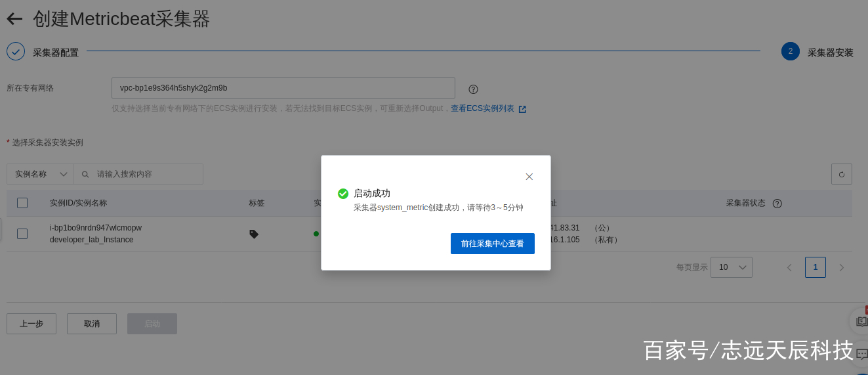The width and height of the screenshot is (868, 375).
Task: Click the 采集器状态 column header
Action: (745, 203)
